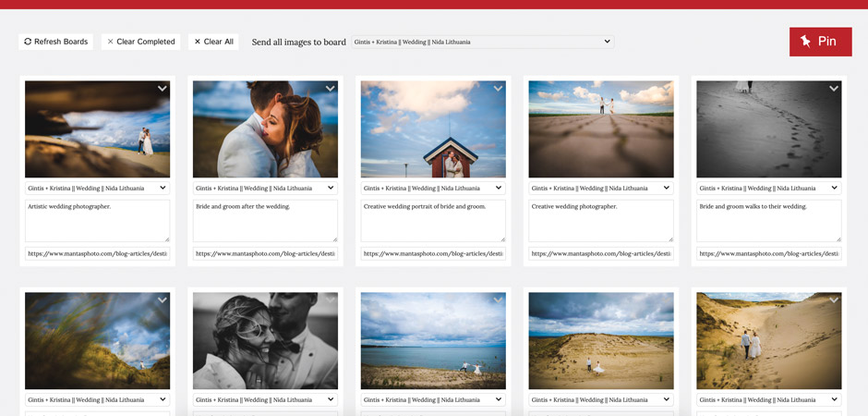The height and width of the screenshot is (416, 868).
Task: Open chevron menu on the red beach hut photo
Action: coord(498,89)
